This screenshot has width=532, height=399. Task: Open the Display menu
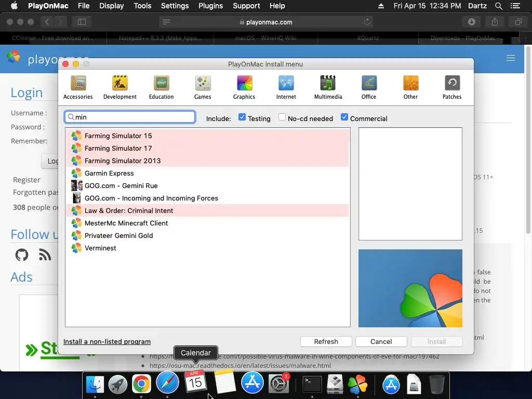click(111, 6)
